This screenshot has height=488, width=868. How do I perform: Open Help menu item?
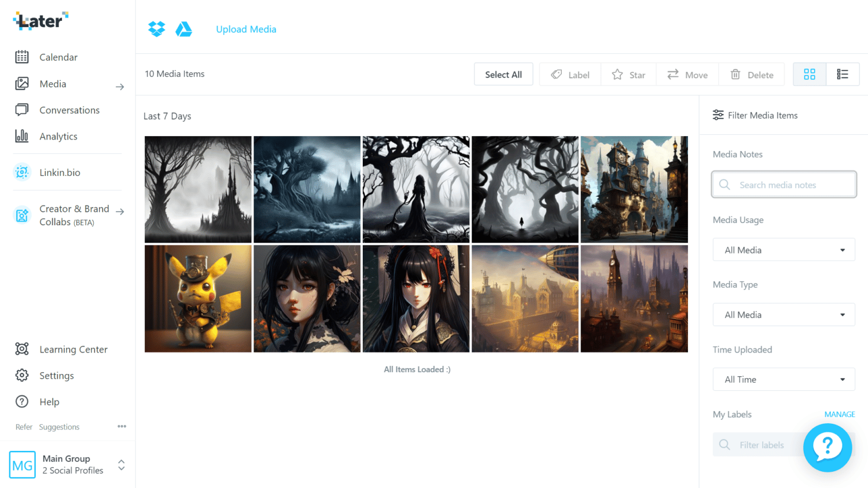coord(49,402)
